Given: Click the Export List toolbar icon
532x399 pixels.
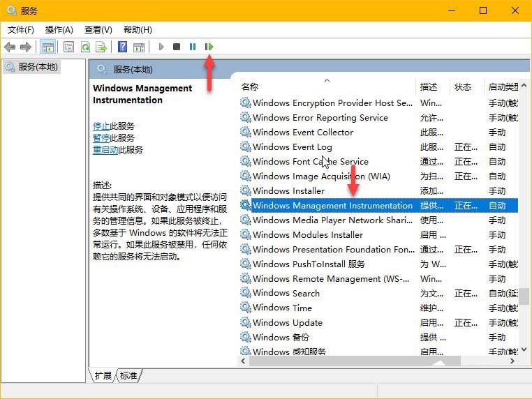Looking at the screenshot, I should [101, 47].
